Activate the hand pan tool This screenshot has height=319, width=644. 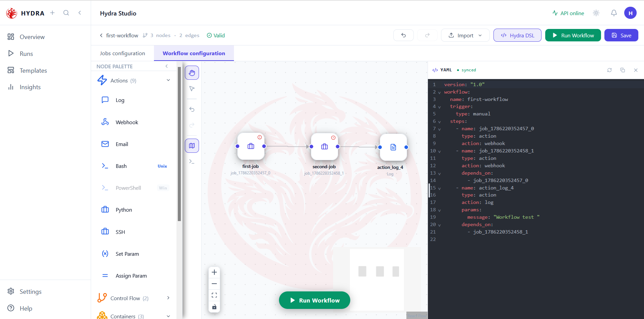(x=192, y=73)
